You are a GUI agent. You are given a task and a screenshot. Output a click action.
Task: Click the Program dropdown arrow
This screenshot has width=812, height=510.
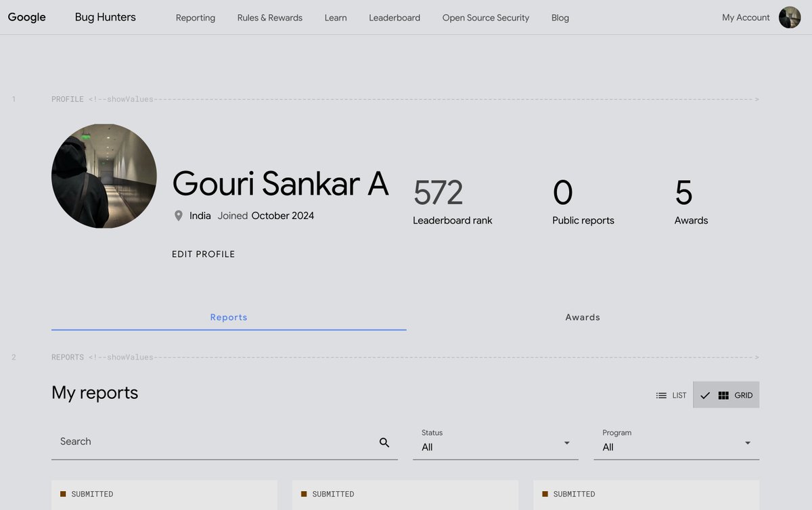[x=748, y=443]
